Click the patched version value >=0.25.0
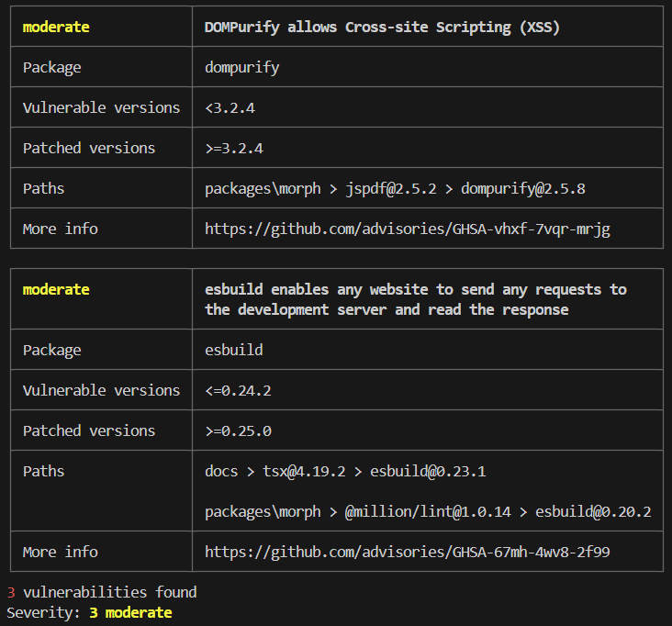This screenshot has width=672, height=626. point(238,430)
